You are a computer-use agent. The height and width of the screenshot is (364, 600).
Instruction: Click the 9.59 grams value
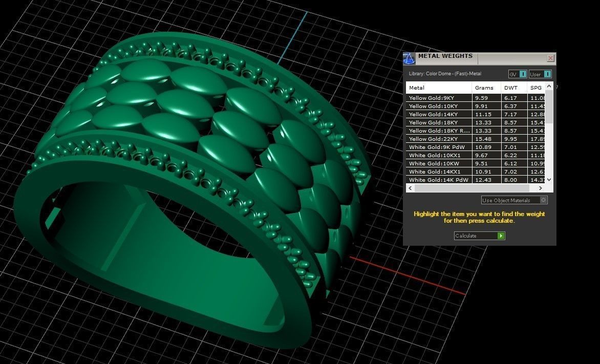coord(481,98)
